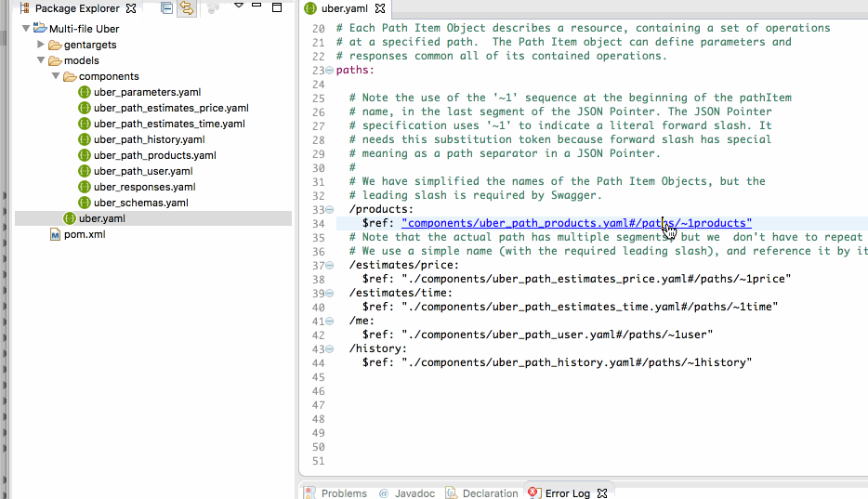Viewport: 868px width, 499px height.
Task: Click the Error Log tab icon
Action: [x=533, y=492]
